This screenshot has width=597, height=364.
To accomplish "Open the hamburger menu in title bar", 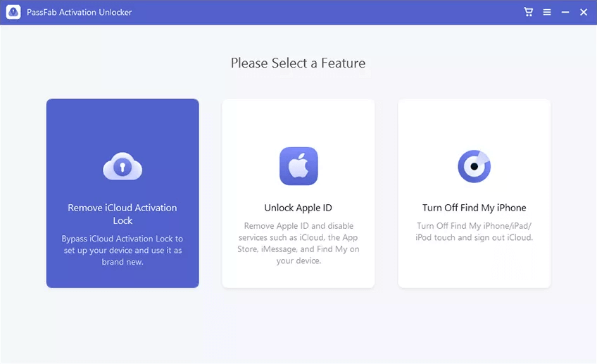I will (547, 12).
